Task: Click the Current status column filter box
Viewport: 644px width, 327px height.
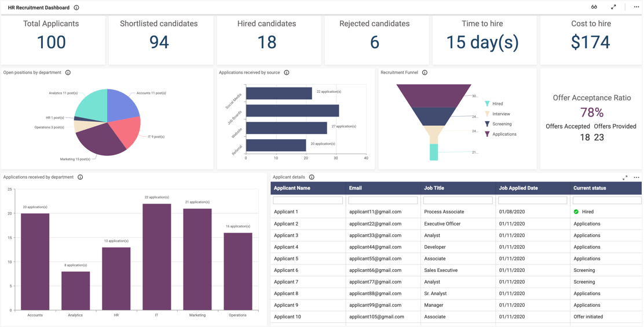Action: 606,201
